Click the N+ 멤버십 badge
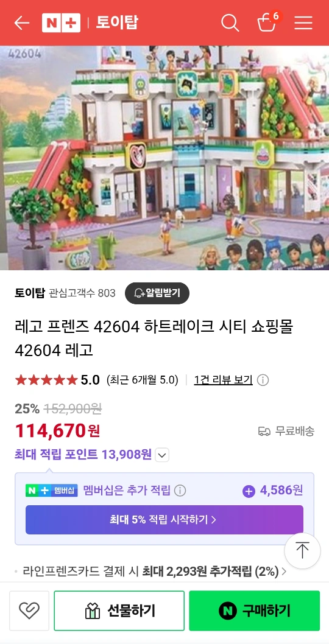The height and width of the screenshot is (644, 329). [51, 491]
